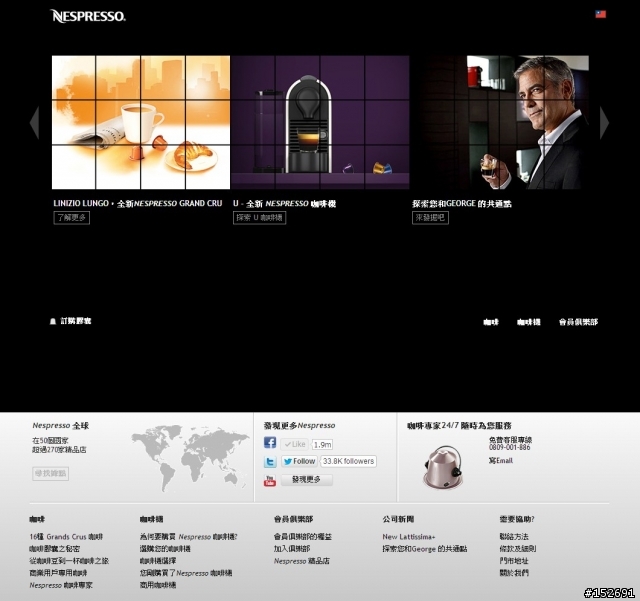
Task: Like Nespresso on Facebook
Action: coord(294,444)
